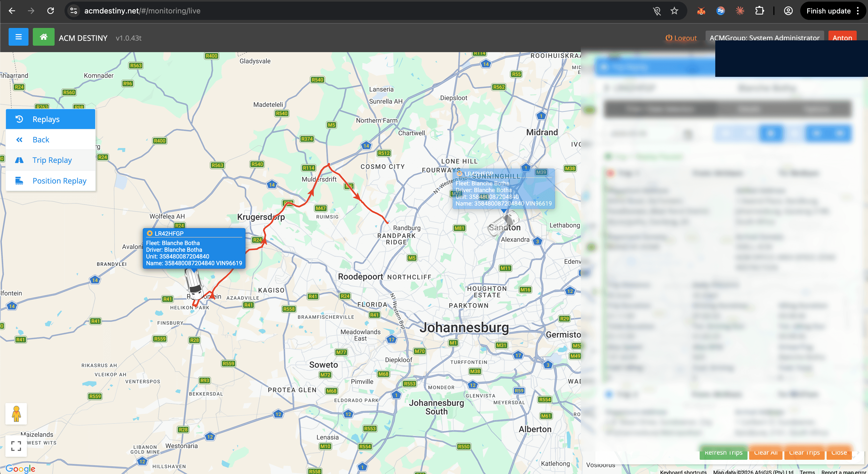Click the orange Clear Trips button
The height and width of the screenshot is (474, 868).
pos(804,453)
